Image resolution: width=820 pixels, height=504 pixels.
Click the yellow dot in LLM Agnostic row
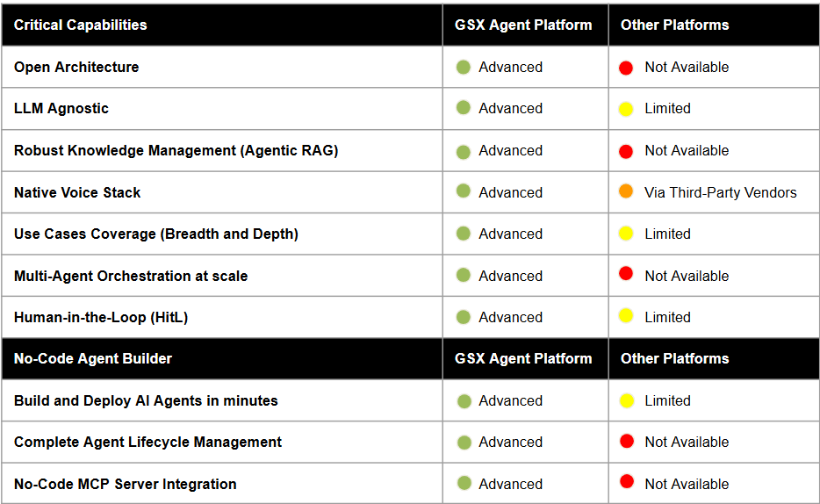click(626, 109)
